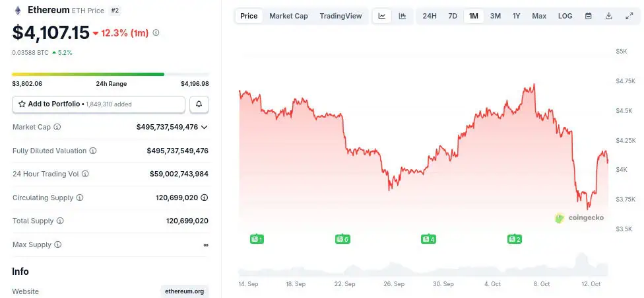This screenshot has width=644, height=298.
Task: Open the news marker labeled 6
Action: coord(342,239)
